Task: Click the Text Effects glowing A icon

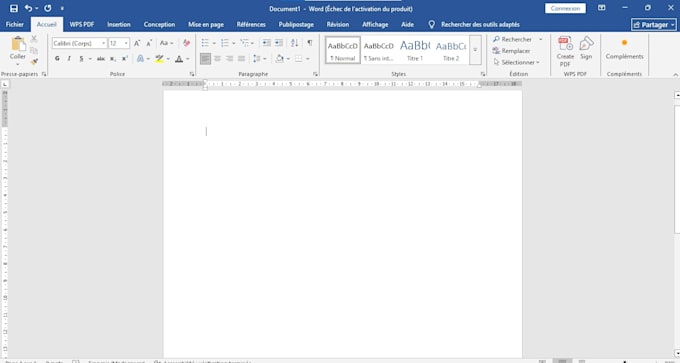Action: (141, 59)
